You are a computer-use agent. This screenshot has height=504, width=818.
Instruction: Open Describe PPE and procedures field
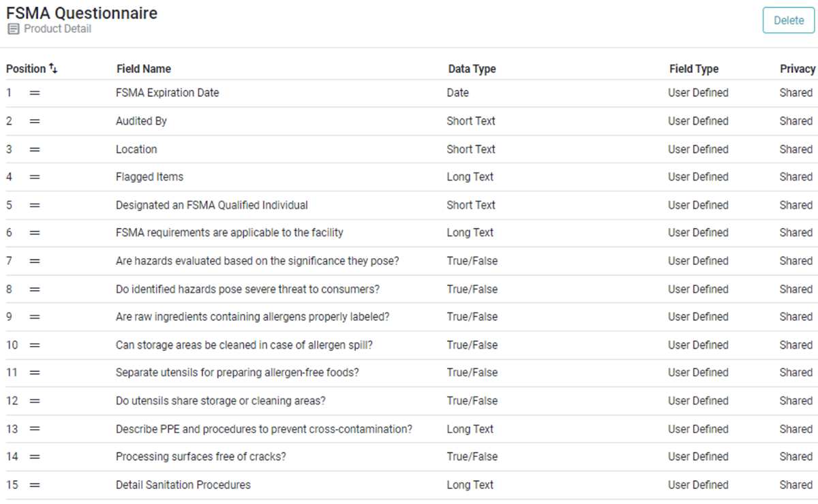[264, 429]
